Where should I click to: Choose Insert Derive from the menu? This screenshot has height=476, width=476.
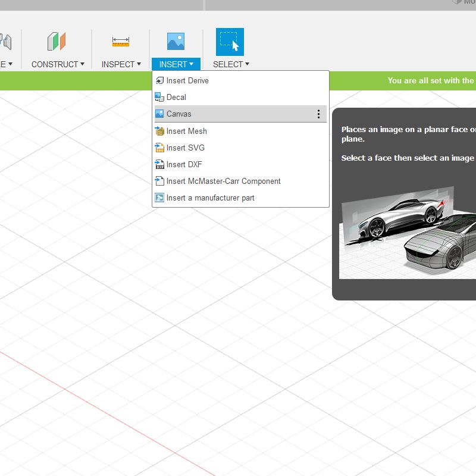point(240,80)
